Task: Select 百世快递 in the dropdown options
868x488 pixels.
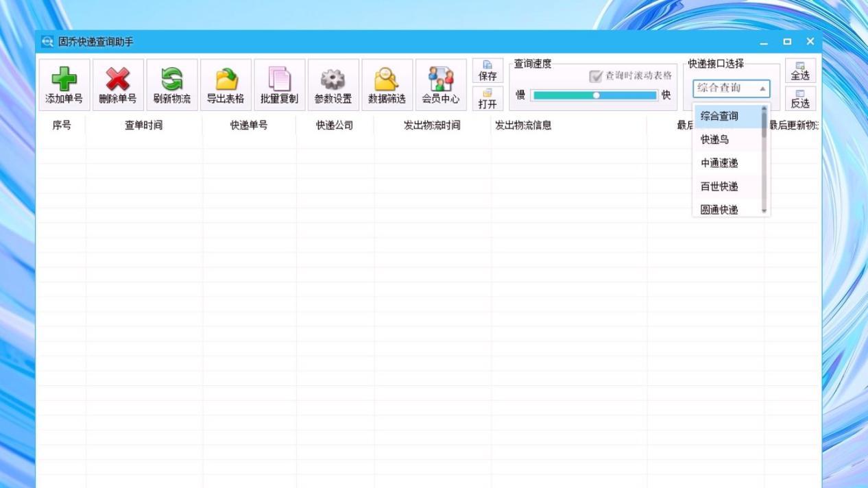Action: pyautogui.click(x=719, y=186)
